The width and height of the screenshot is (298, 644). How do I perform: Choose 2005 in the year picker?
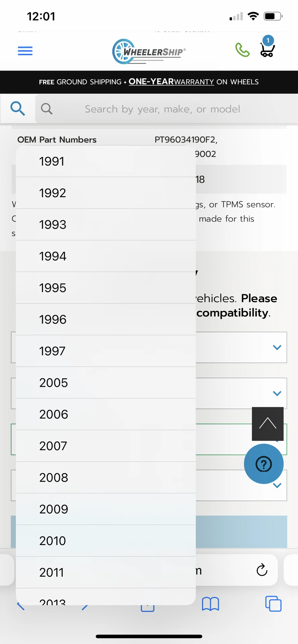[106, 383]
